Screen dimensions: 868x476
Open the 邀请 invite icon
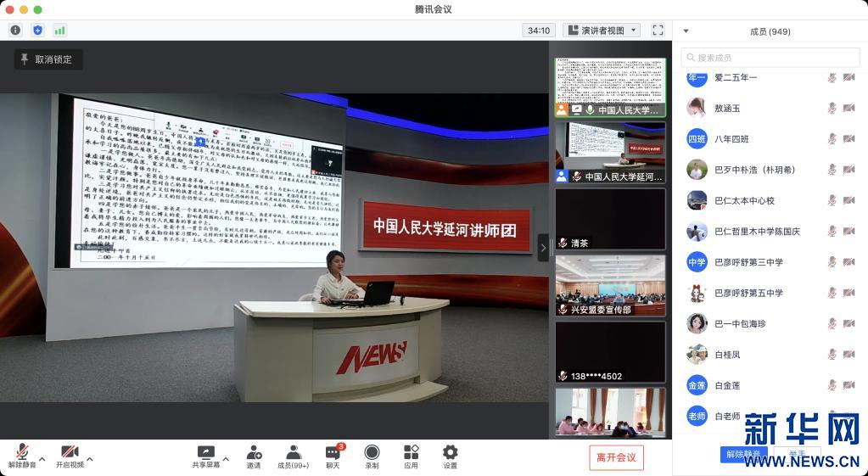click(254, 456)
